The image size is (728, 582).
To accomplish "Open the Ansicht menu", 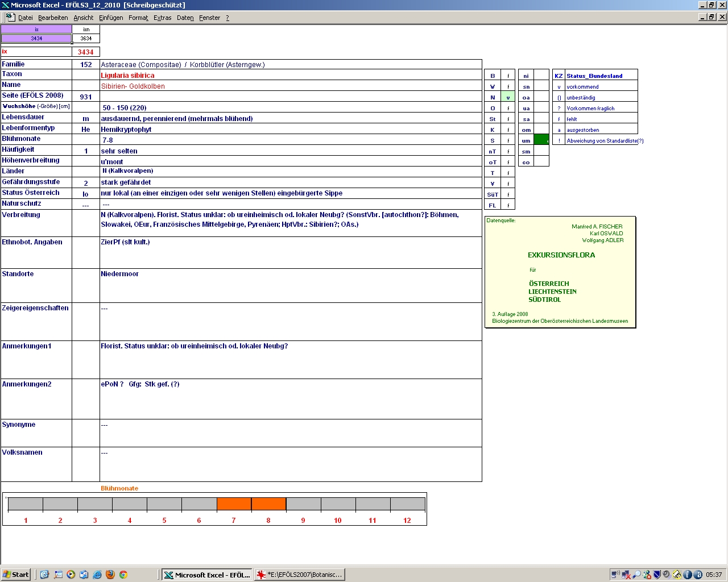I will pyautogui.click(x=84, y=18).
